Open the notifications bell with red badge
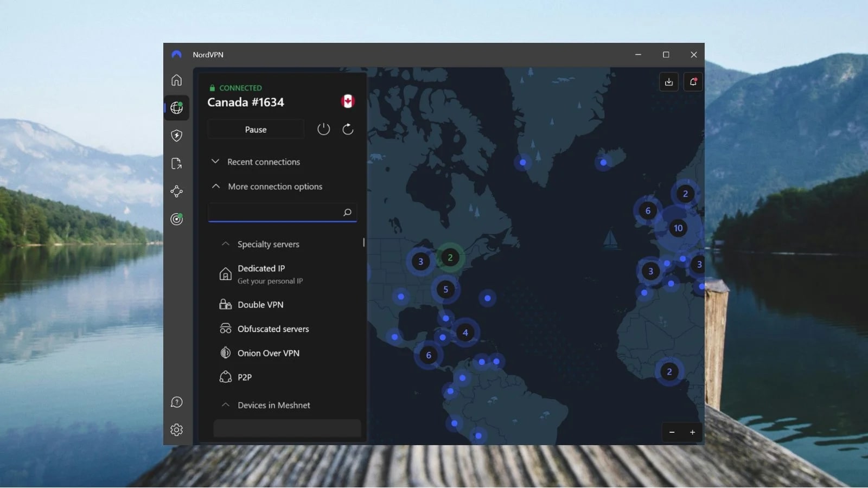 point(693,81)
